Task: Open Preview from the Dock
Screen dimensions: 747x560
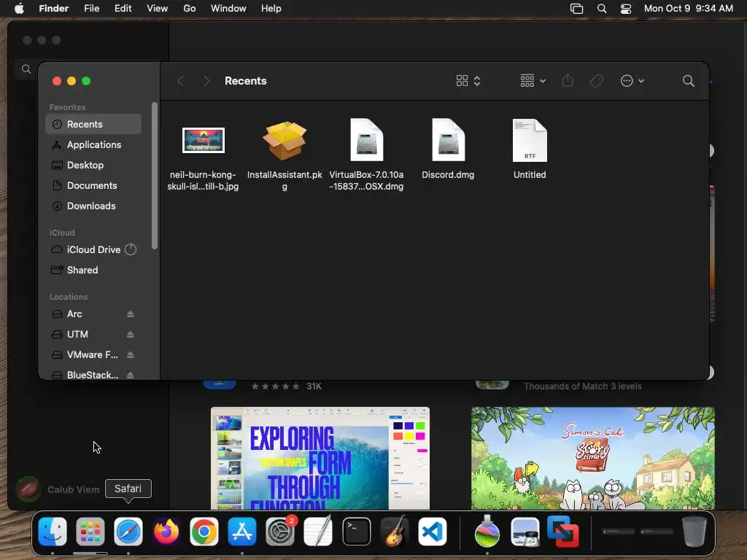Action: point(525,532)
